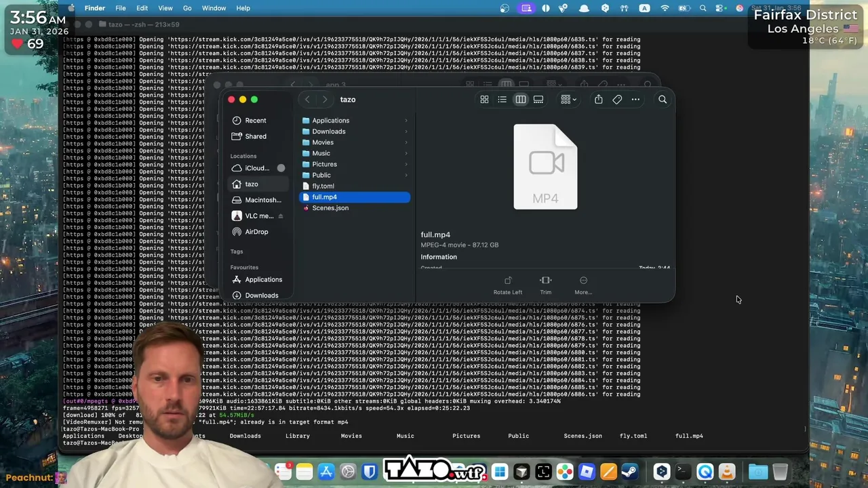Select the Applications folder in file column

pyautogui.click(x=355, y=121)
